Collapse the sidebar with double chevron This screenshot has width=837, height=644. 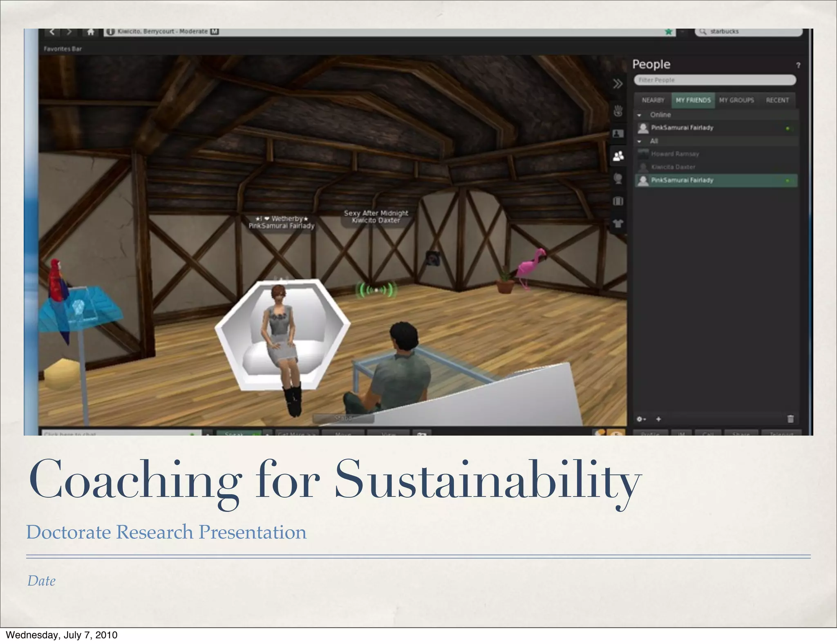click(618, 84)
